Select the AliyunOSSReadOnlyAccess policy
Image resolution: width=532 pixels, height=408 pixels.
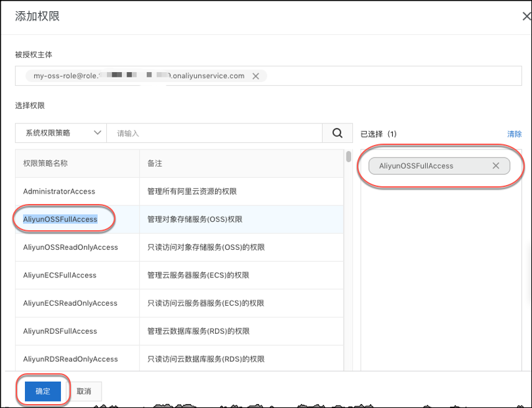70,247
